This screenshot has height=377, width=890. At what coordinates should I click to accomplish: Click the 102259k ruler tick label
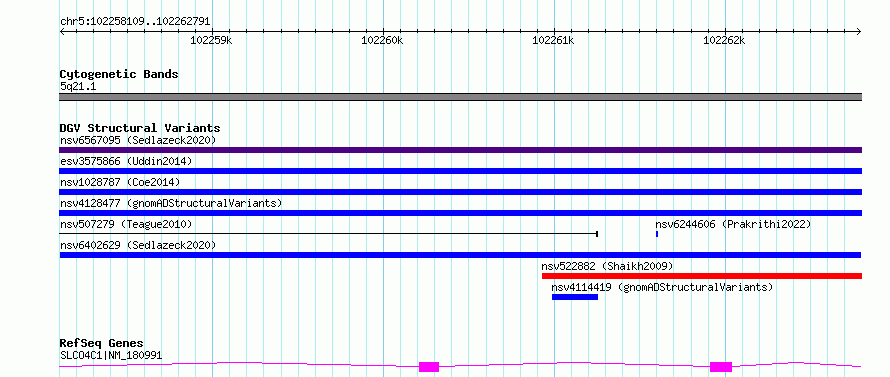(211, 40)
